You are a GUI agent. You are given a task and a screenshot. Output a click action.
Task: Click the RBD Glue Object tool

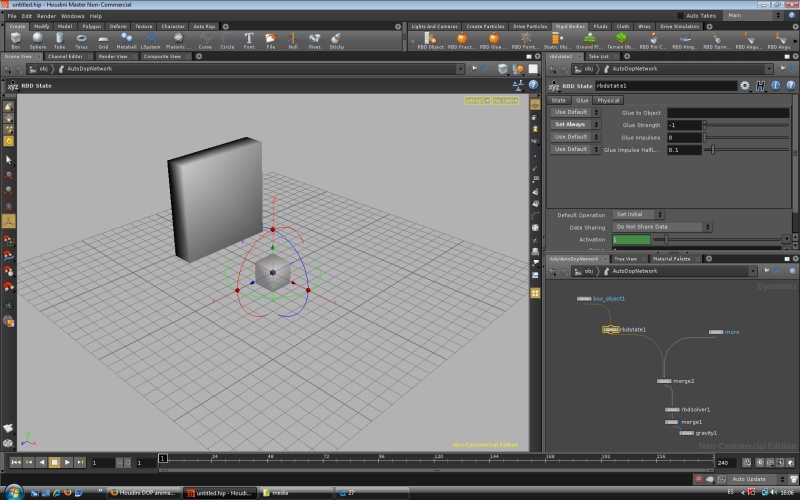pos(493,40)
